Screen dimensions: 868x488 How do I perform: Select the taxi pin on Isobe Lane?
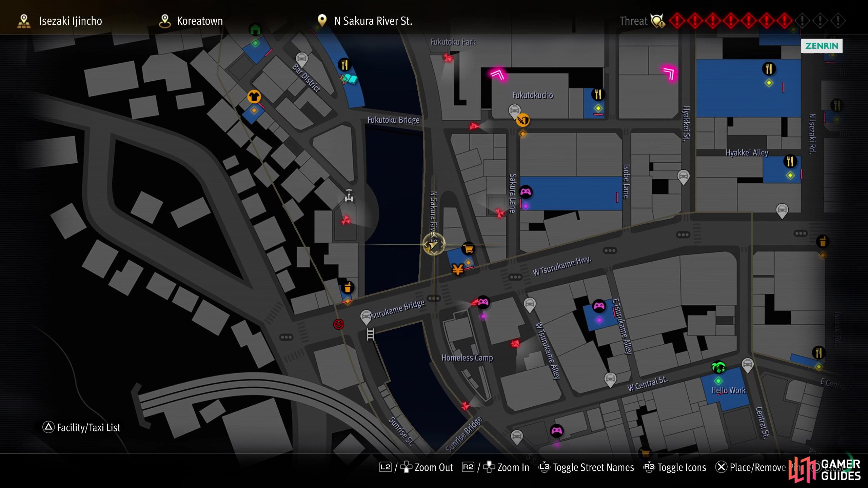(684, 177)
